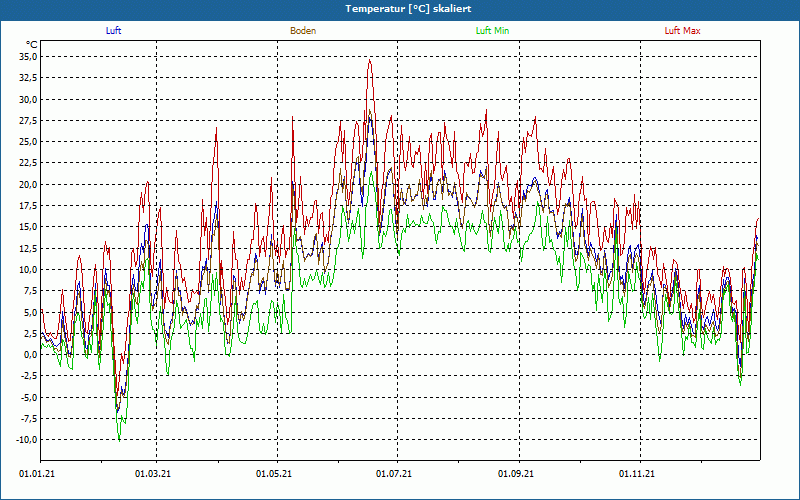The height and width of the screenshot is (500, 800).
Task: Click the 32,5 y-axis label
Action: pos(28,78)
